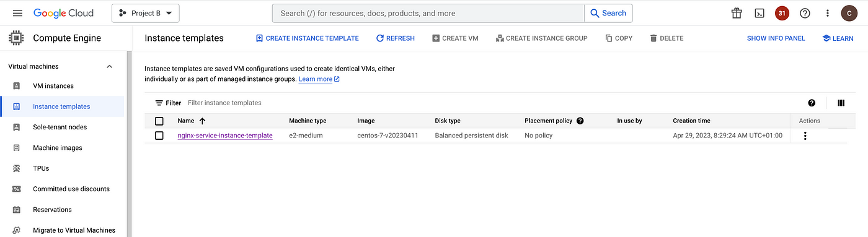Collapse the Virtual machines section
This screenshot has height=237, width=868.
point(110,66)
